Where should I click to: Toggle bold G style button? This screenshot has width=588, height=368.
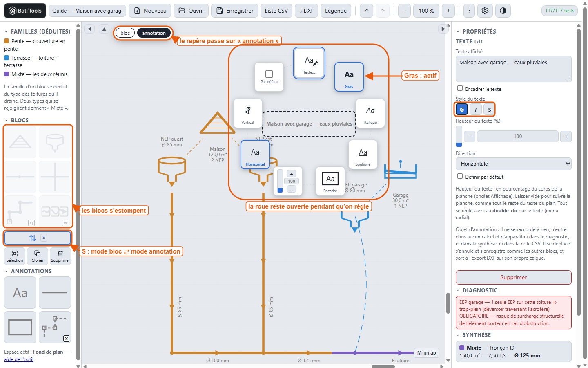coord(462,109)
